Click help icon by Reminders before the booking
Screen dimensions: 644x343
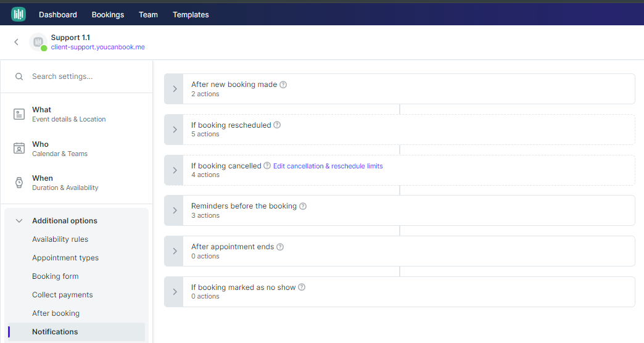tap(303, 206)
